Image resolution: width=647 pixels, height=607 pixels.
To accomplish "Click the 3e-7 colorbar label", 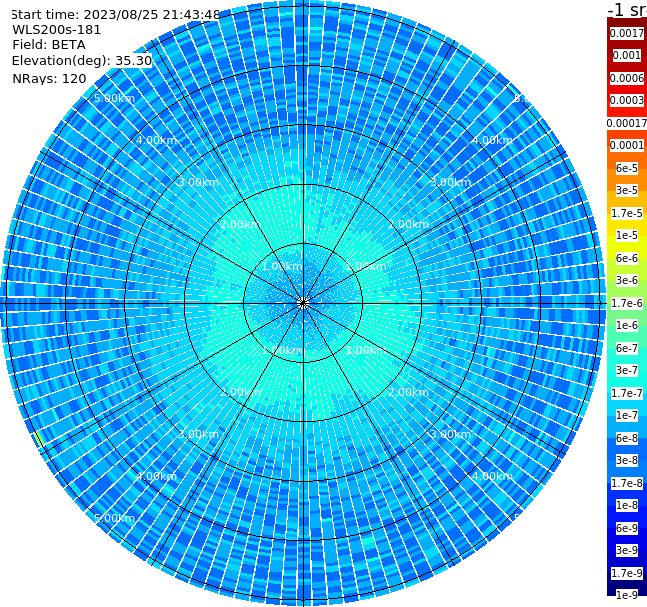I will point(627,370).
